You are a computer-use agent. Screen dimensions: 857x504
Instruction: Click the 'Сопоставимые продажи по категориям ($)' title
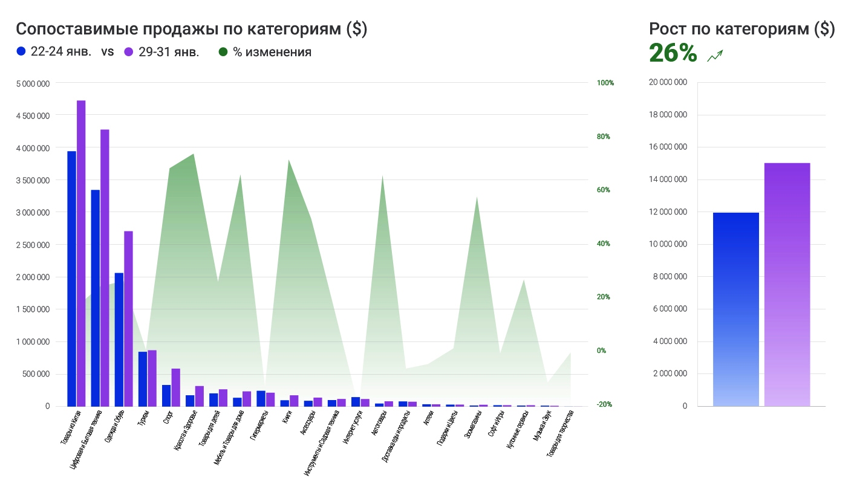point(191,29)
